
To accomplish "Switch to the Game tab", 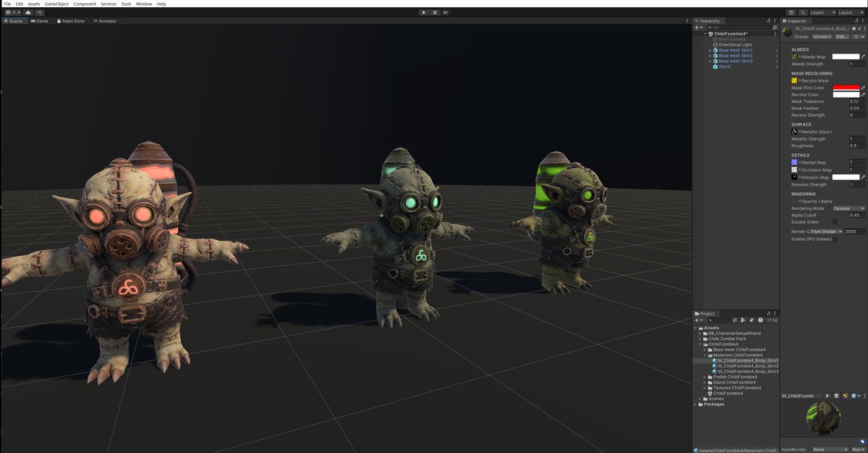I will [x=39, y=21].
